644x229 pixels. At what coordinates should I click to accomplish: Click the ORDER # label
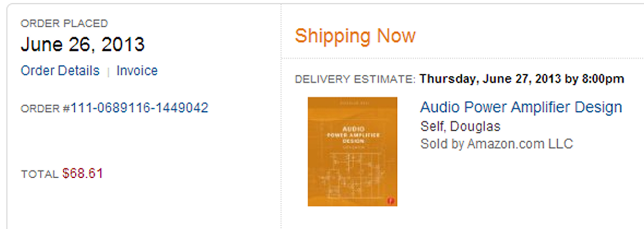[x=46, y=109]
